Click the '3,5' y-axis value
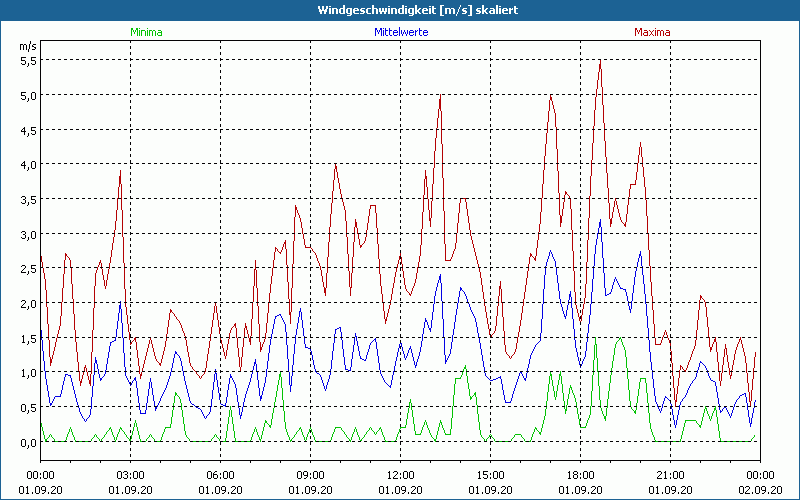Viewport: 800px width, 500px height. click(28, 199)
